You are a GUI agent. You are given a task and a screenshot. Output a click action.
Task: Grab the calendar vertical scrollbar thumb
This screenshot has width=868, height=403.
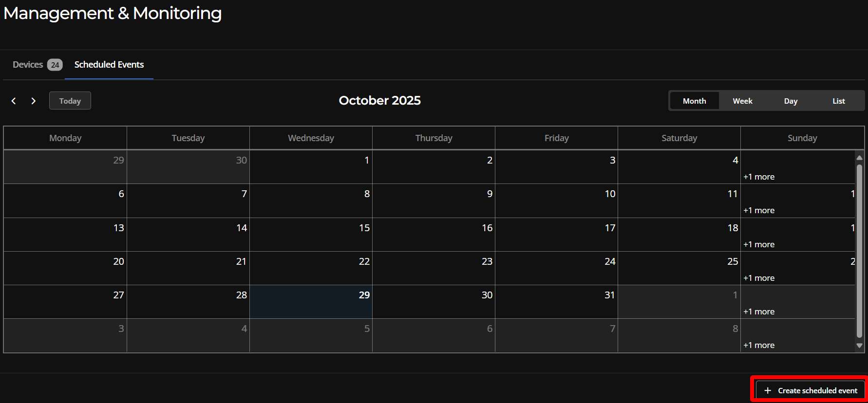(859, 251)
